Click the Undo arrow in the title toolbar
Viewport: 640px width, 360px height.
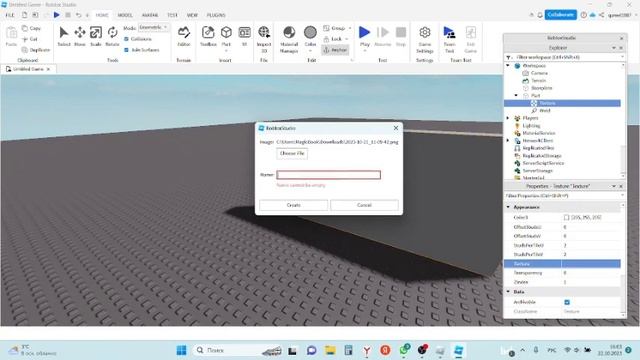(78, 15)
